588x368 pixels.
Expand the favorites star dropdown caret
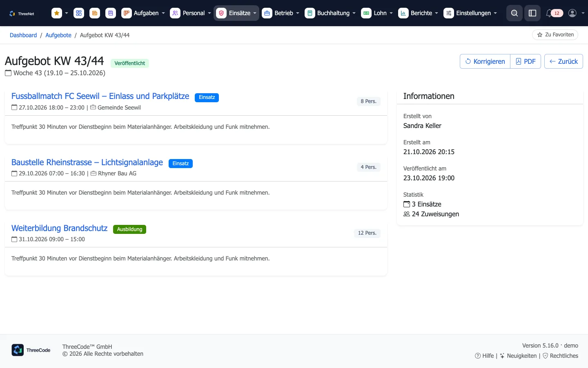click(67, 13)
